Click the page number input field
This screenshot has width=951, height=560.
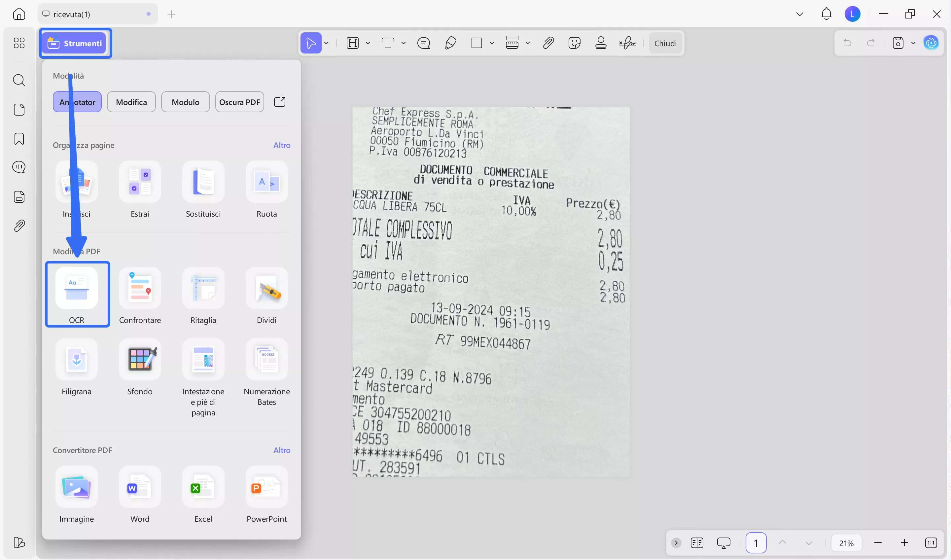[x=756, y=542]
